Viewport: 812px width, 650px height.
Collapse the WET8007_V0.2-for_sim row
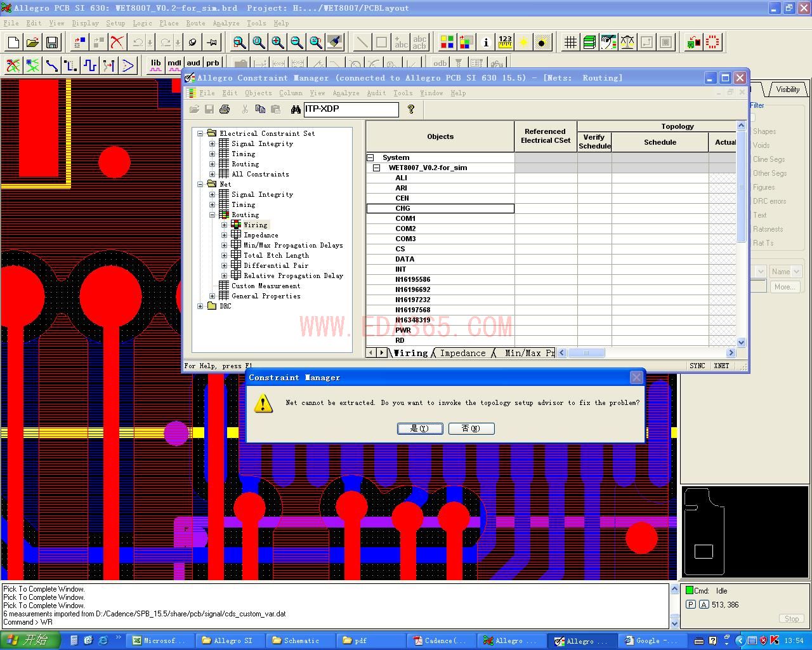[376, 168]
